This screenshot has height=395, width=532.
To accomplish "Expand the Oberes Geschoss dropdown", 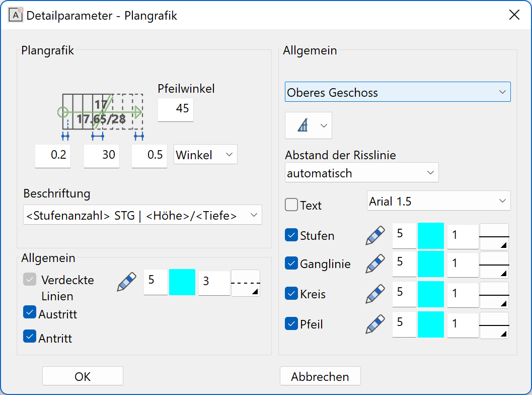I will pos(398,92).
